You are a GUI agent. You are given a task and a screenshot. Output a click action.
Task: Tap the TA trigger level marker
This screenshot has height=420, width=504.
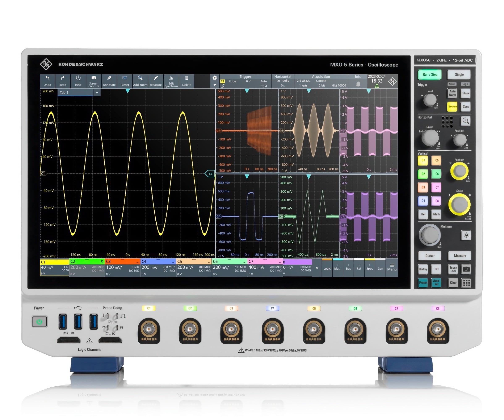(210, 174)
